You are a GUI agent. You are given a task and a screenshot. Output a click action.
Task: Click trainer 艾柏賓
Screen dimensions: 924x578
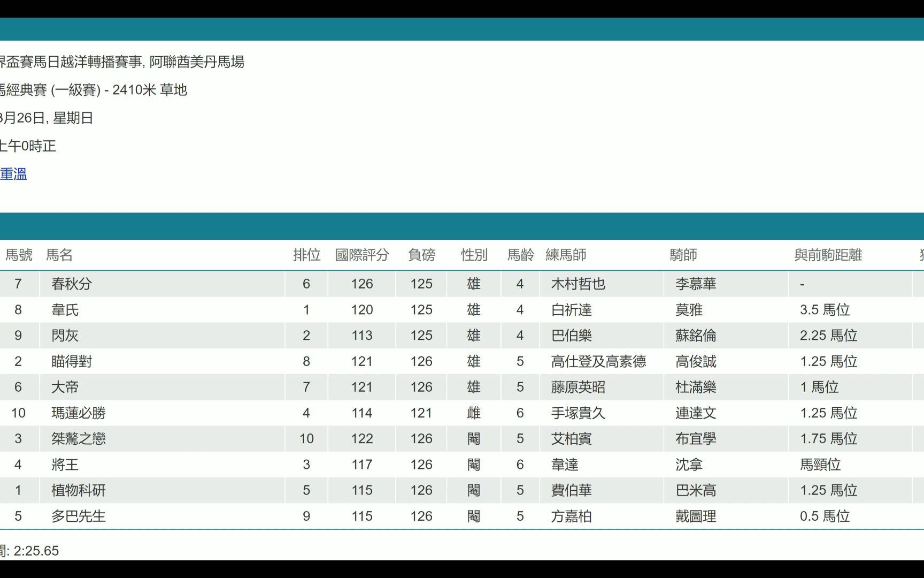coord(571,438)
